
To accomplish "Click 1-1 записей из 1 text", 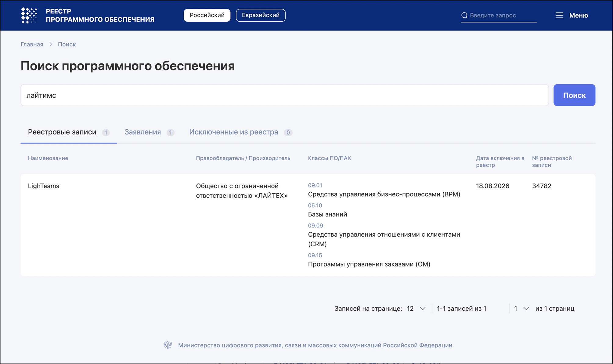I will (x=461, y=309).
